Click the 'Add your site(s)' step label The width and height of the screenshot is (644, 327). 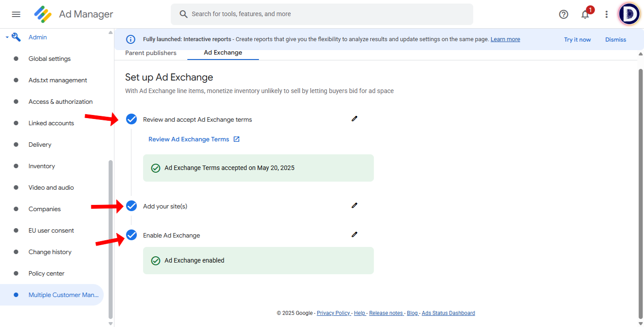(x=165, y=206)
